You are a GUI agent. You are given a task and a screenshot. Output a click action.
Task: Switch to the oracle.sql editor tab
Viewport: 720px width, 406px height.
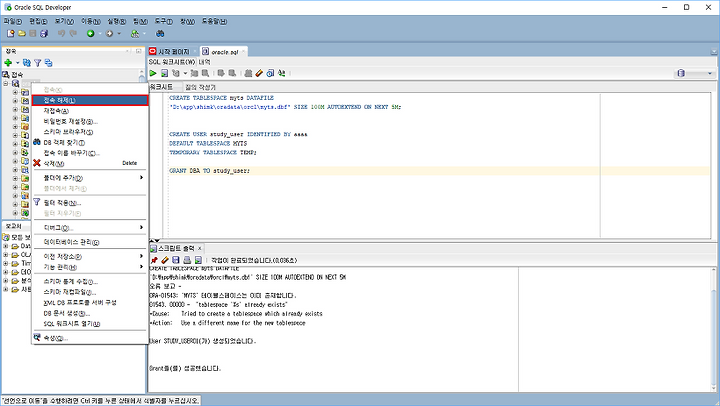pos(225,51)
